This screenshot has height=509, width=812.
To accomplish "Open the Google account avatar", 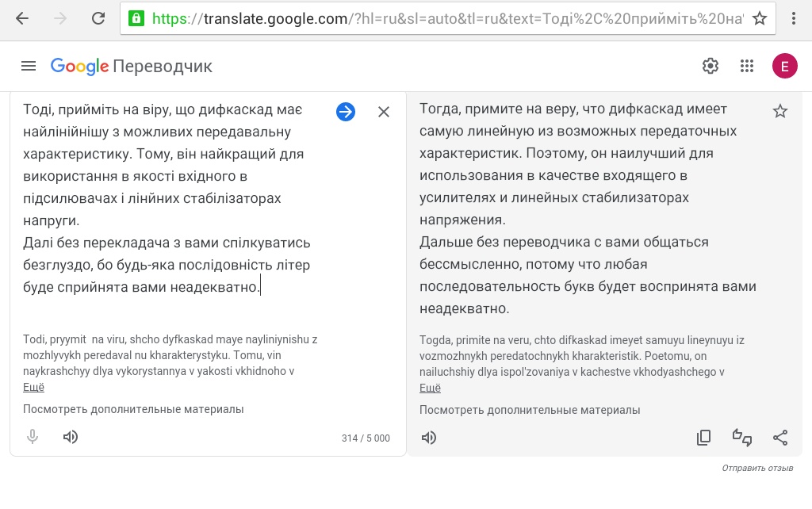I will 784,66.
